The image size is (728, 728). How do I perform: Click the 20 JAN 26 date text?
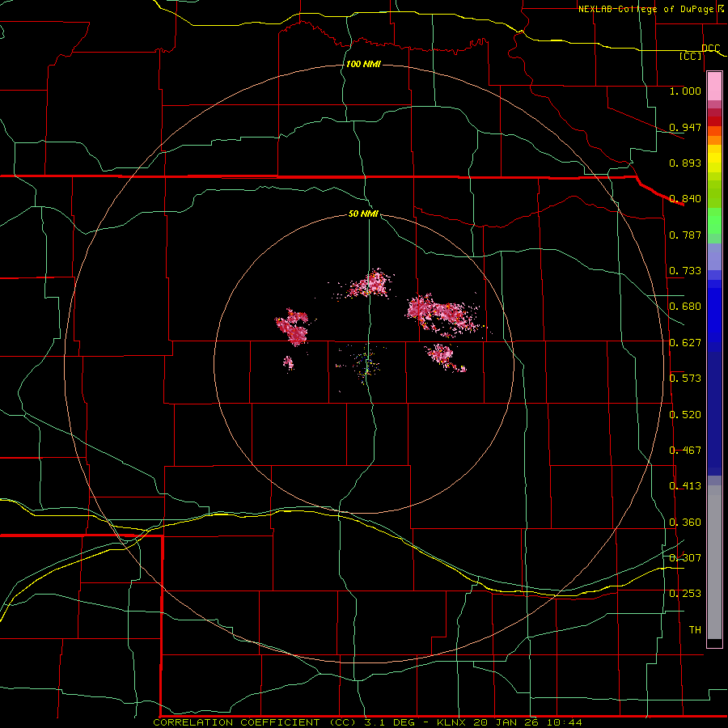click(x=506, y=722)
